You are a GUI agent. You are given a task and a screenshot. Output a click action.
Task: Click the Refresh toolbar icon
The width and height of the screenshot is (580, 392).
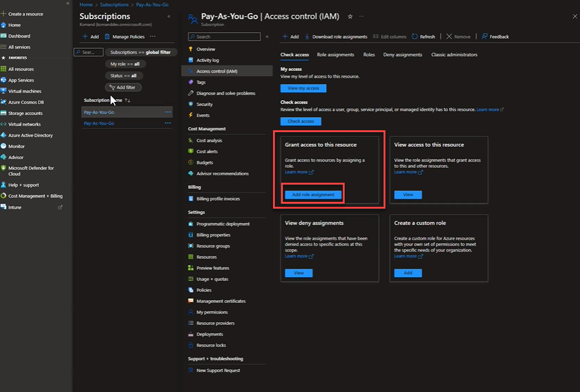coord(414,36)
